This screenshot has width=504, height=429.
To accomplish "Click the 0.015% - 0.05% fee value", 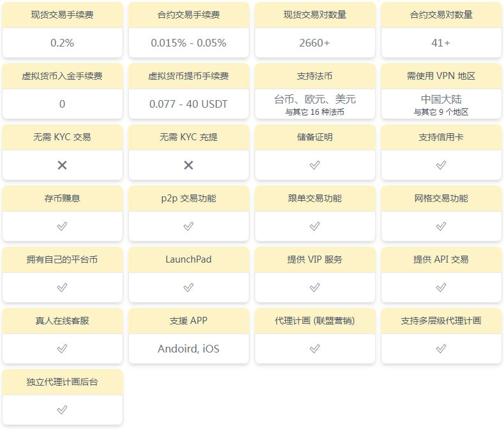I will 188,43.
